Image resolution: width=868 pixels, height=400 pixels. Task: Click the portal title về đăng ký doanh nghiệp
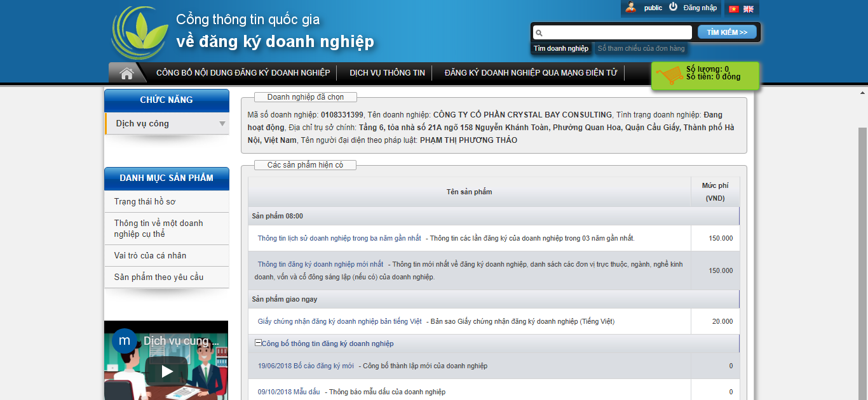[275, 42]
